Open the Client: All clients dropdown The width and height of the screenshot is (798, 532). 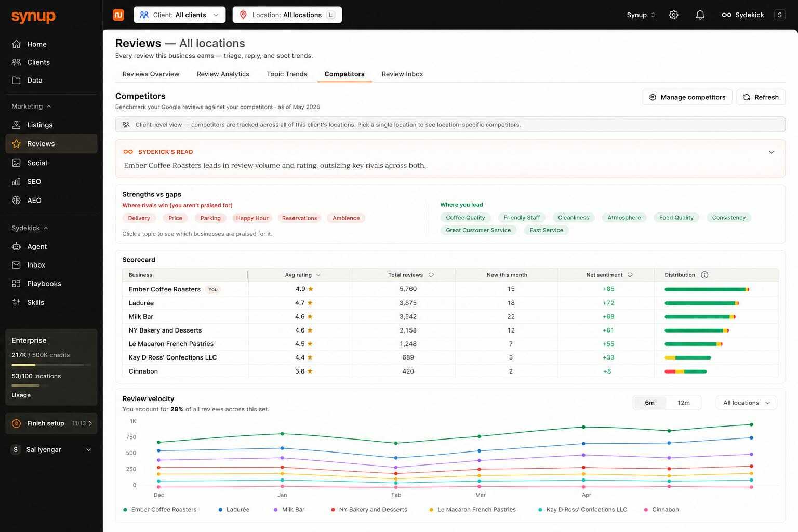(180, 15)
